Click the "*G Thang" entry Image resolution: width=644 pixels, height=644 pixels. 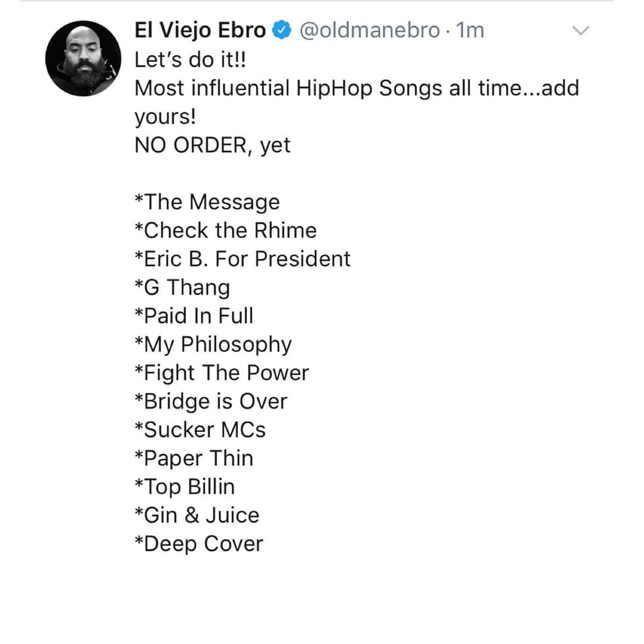[182, 287]
